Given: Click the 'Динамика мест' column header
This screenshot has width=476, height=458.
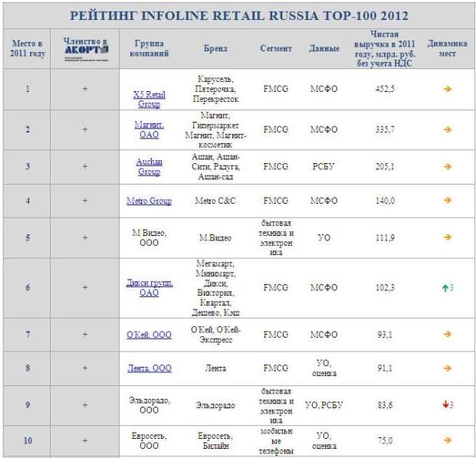Looking at the screenshot, I should click(447, 48).
